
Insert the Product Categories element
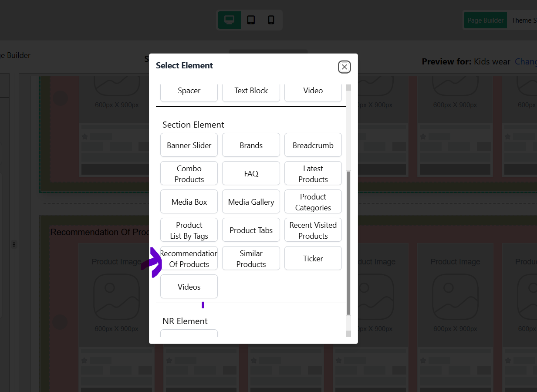click(313, 202)
